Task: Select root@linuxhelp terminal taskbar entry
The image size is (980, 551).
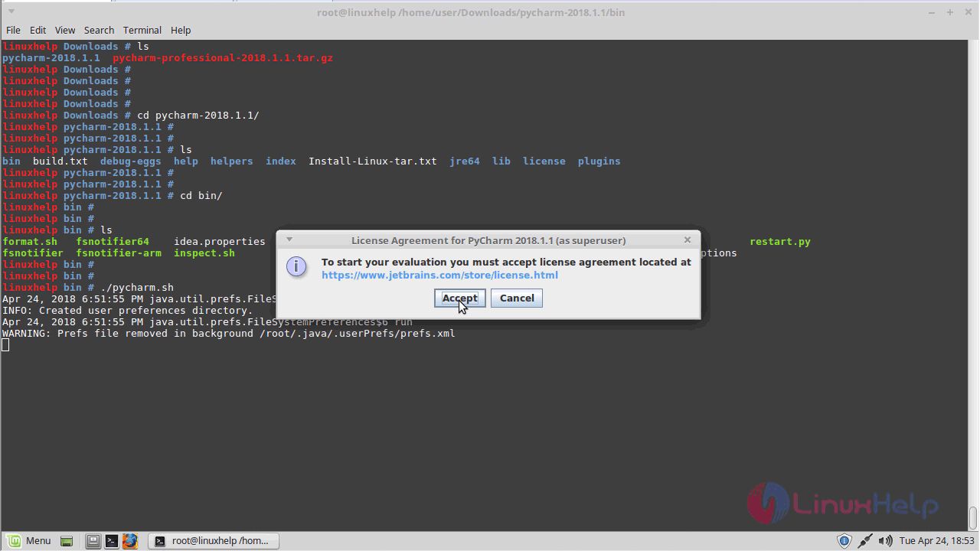Action: [x=214, y=540]
